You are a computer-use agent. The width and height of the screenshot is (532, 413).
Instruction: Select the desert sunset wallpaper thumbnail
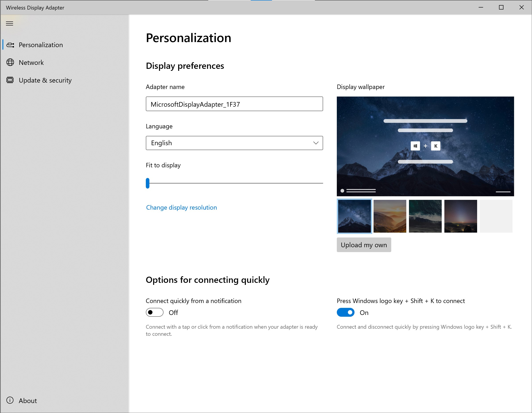[x=389, y=216]
